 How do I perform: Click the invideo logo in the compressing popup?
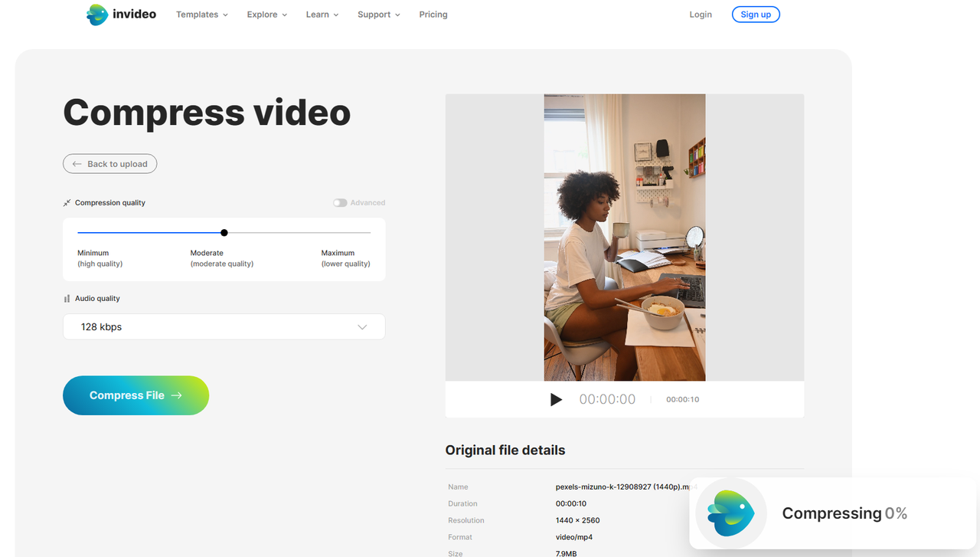click(x=730, y=513)
